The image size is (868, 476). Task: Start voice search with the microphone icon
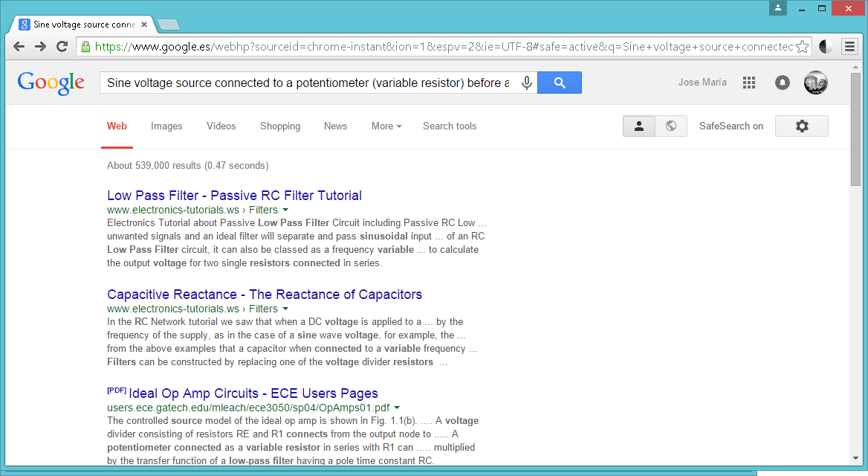tap(527, 83)
